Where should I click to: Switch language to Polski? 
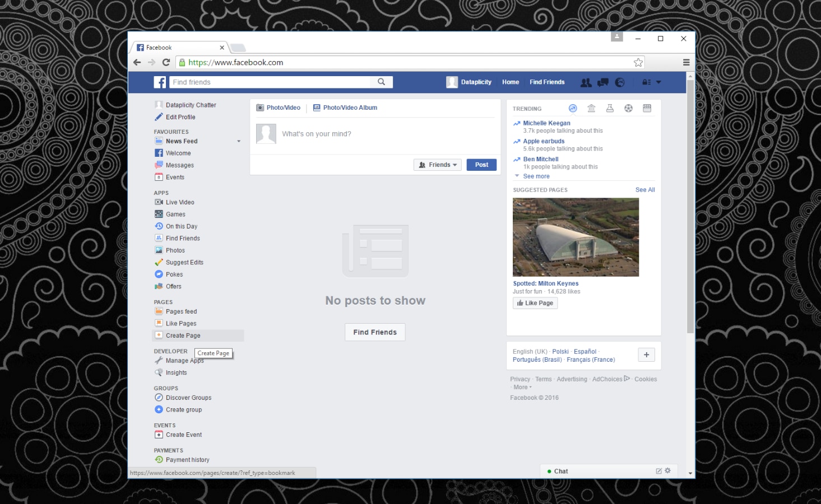point(560,352)
